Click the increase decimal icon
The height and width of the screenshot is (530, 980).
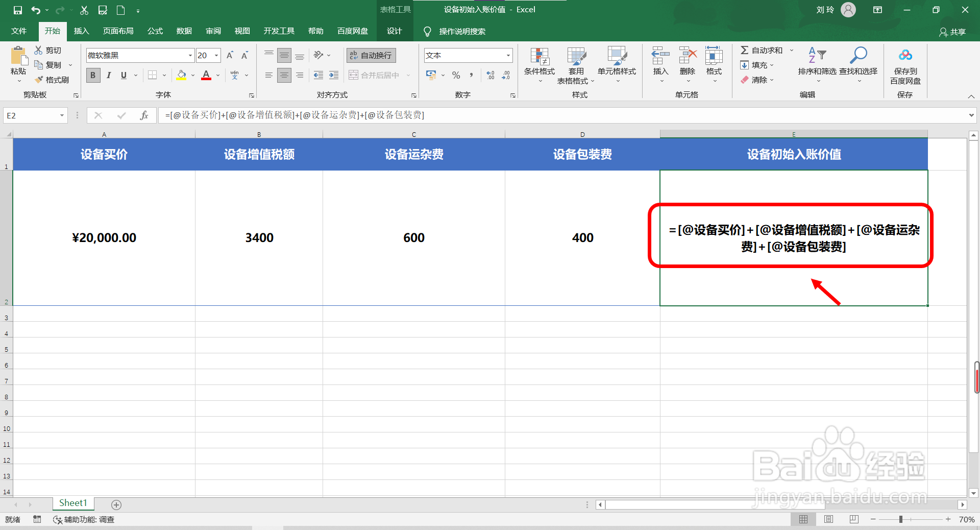[x=491, y=75]
